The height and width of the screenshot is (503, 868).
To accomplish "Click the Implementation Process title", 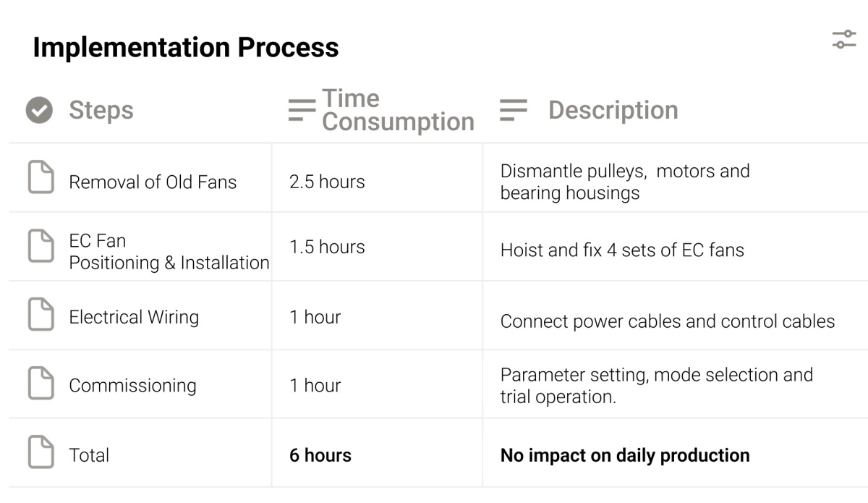I will 186,48.
